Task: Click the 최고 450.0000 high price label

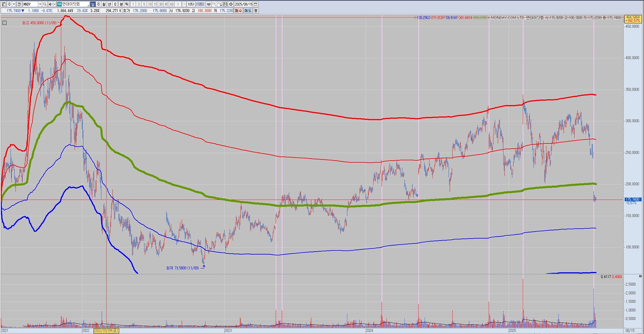Action: pyautogui.click(x=39, y=23)
